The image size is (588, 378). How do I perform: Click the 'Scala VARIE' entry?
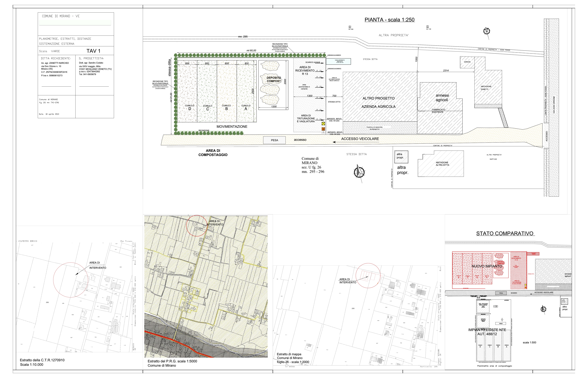pyautogui.click(x=49, y=51)
